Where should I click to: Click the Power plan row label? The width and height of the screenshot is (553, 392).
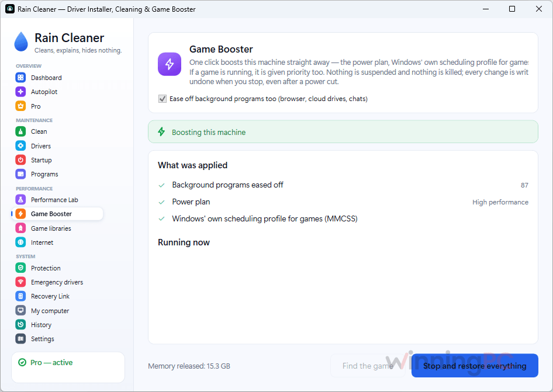pyautogui.click(x=191, y=202)
